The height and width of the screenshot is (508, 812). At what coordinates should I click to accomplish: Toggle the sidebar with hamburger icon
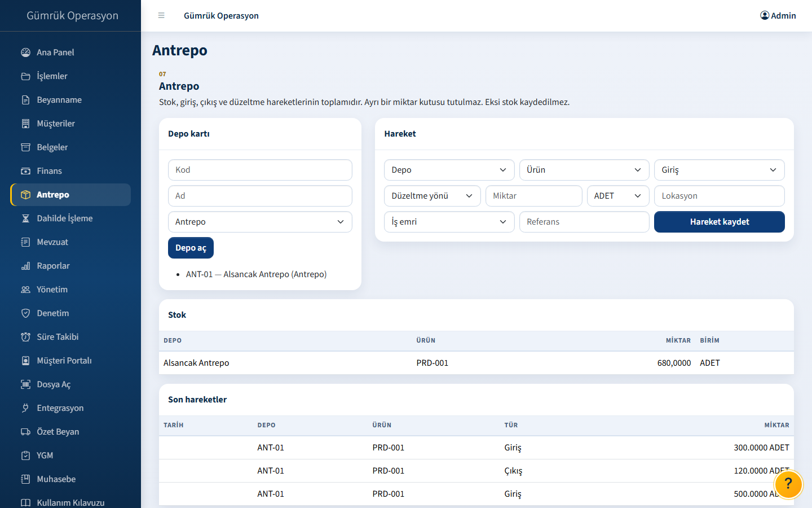pos(161,16)
